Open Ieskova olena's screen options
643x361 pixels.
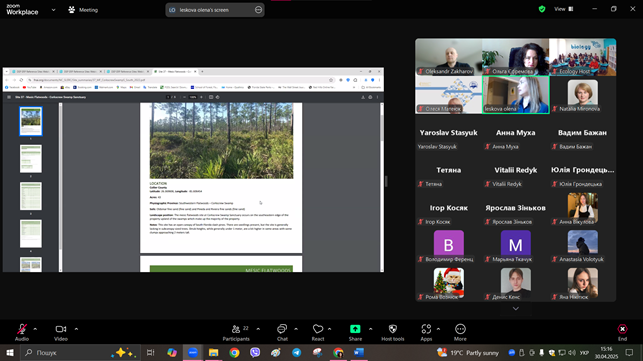coord(258,10)
